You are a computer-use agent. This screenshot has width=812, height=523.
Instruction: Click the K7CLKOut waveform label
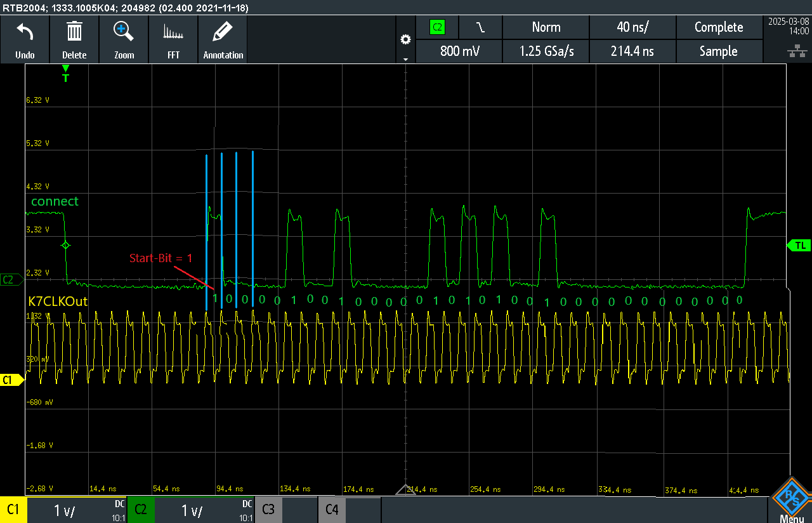58,301
